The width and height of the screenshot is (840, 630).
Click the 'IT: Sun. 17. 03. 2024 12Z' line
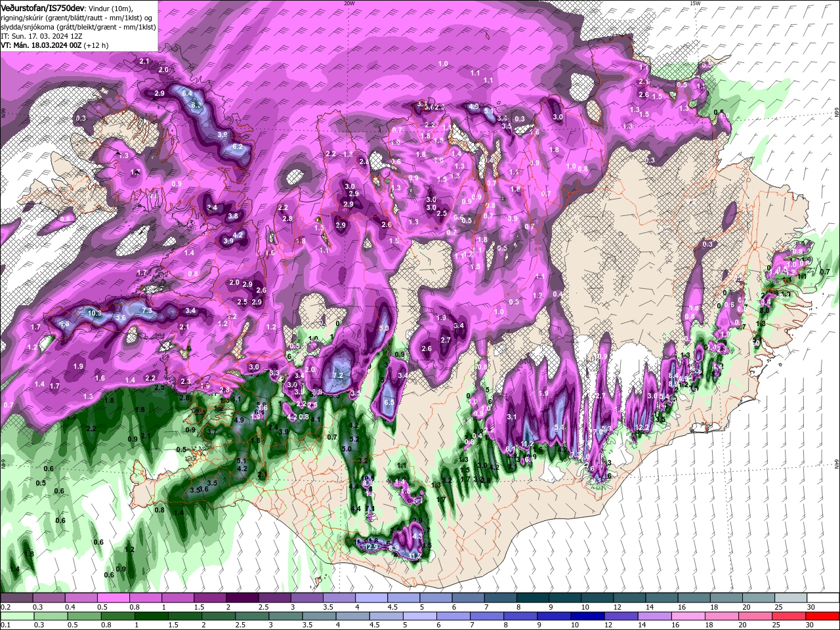(42, 35)
